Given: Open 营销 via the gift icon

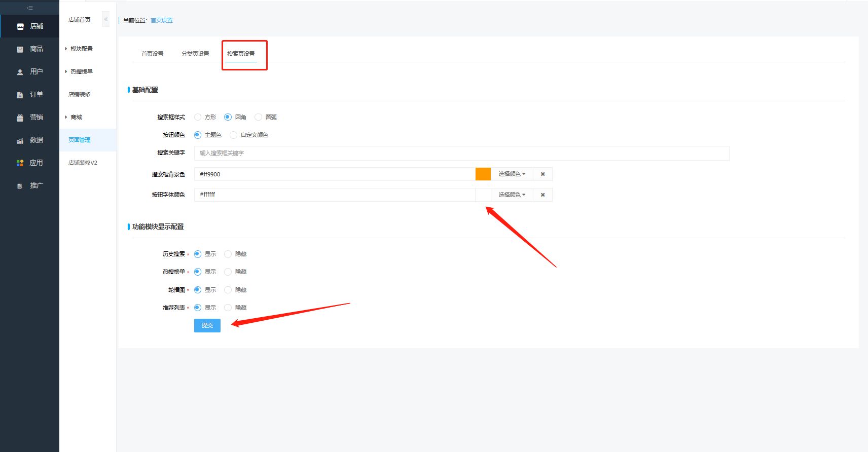Looking at the screenshot, I should (20, 118).
